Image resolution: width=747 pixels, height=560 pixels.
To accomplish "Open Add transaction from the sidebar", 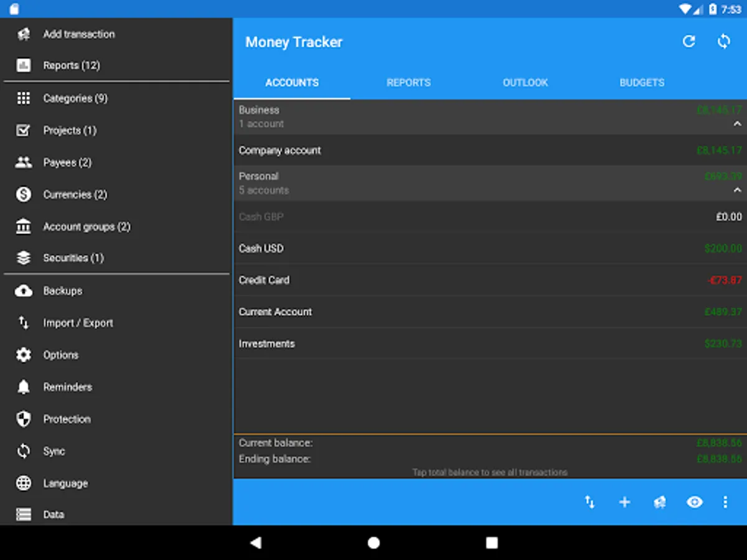I will 116,34.
